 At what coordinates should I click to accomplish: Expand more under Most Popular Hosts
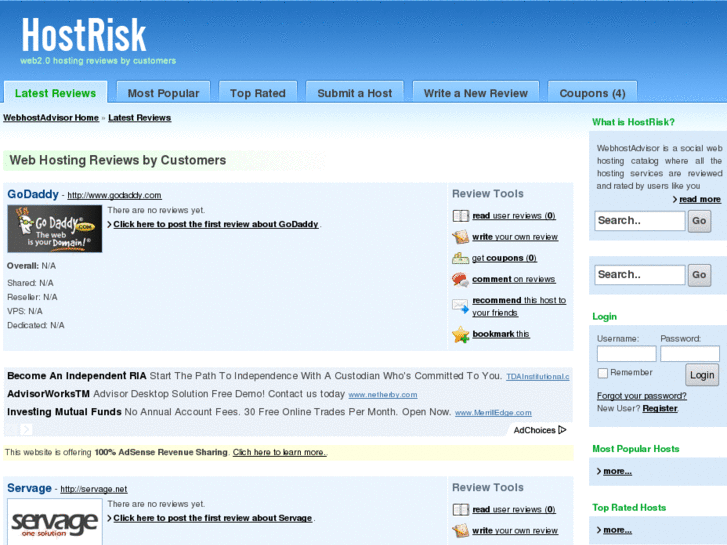point(617,471)
